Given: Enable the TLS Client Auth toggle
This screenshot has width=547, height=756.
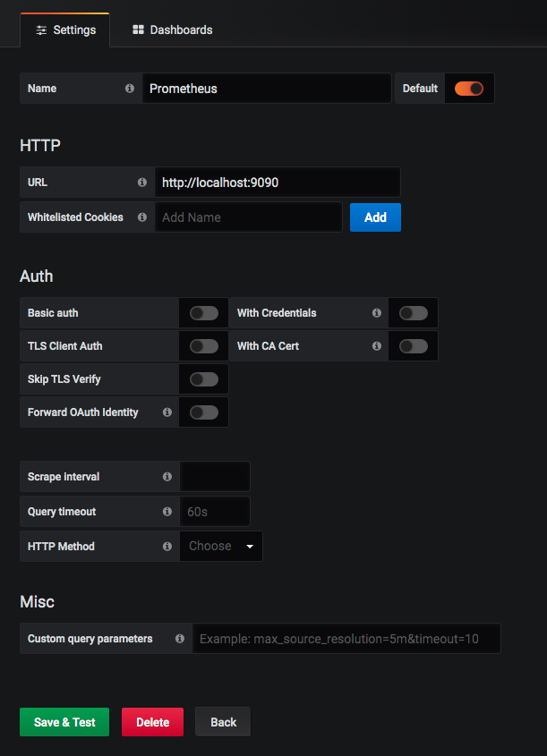Looking at the screenshot, I should [x=204, y=346].
